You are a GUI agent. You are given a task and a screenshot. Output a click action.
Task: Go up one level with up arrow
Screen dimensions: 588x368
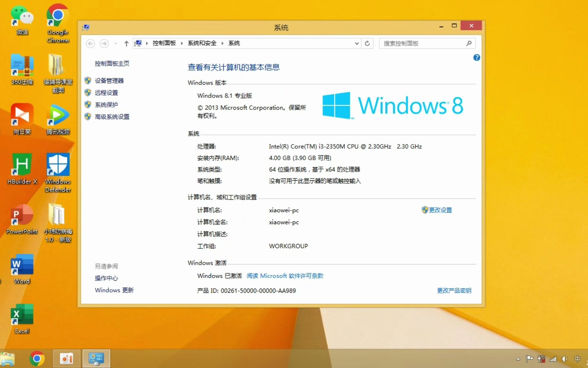(x=126, y=43)
